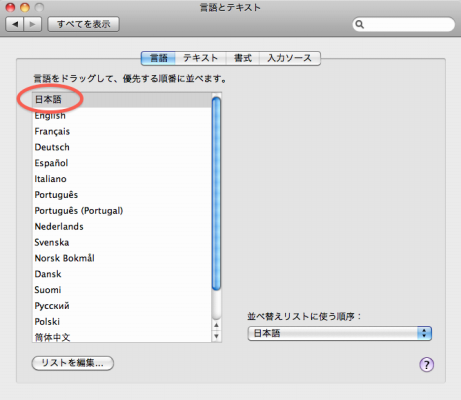Image resolution: width=461 pixels, height=400 pixels.
Task: Open the 入力ソース tab
Action: (290, 58)
